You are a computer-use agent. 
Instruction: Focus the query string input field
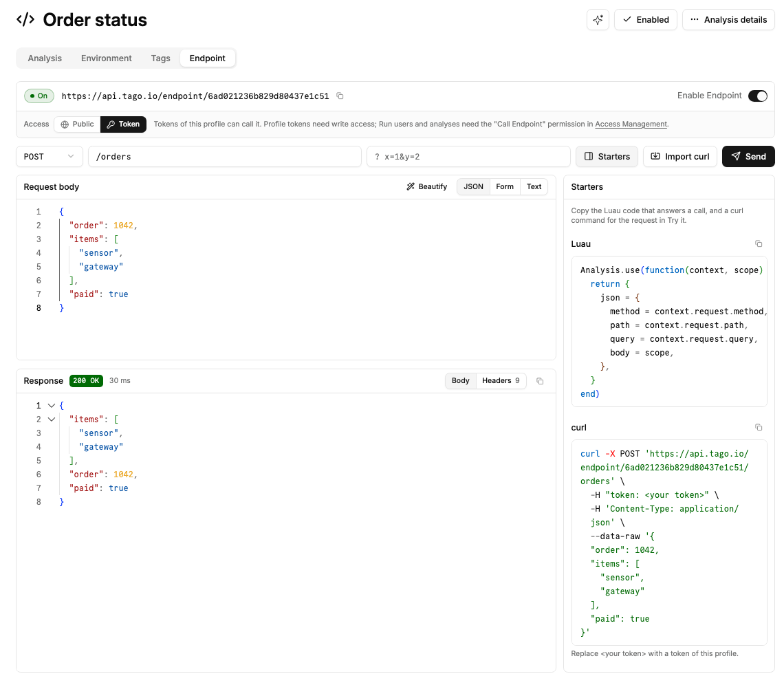click(x=468, y=157)
